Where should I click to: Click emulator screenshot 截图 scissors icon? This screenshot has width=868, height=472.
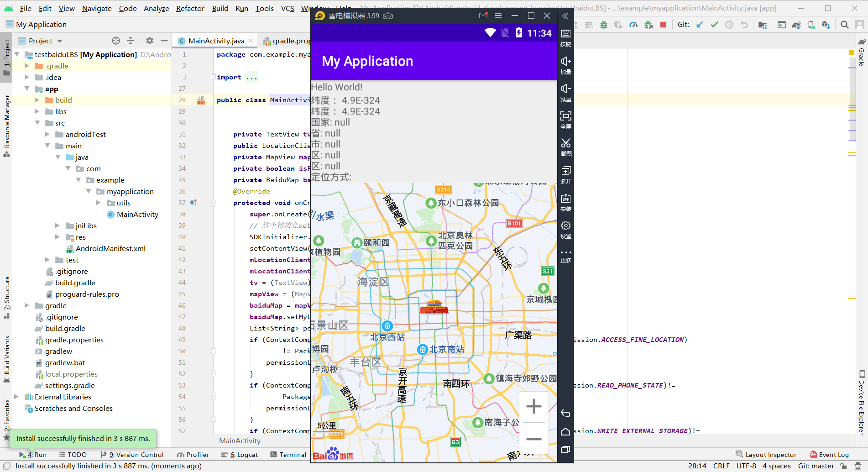(x=566, y=147)
